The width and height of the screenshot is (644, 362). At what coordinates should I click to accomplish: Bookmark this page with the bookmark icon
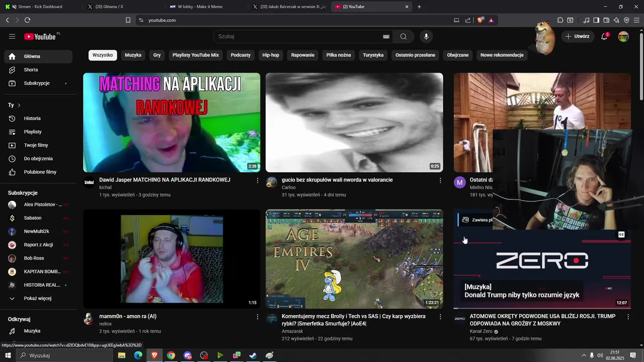click(x=128, y=20)
